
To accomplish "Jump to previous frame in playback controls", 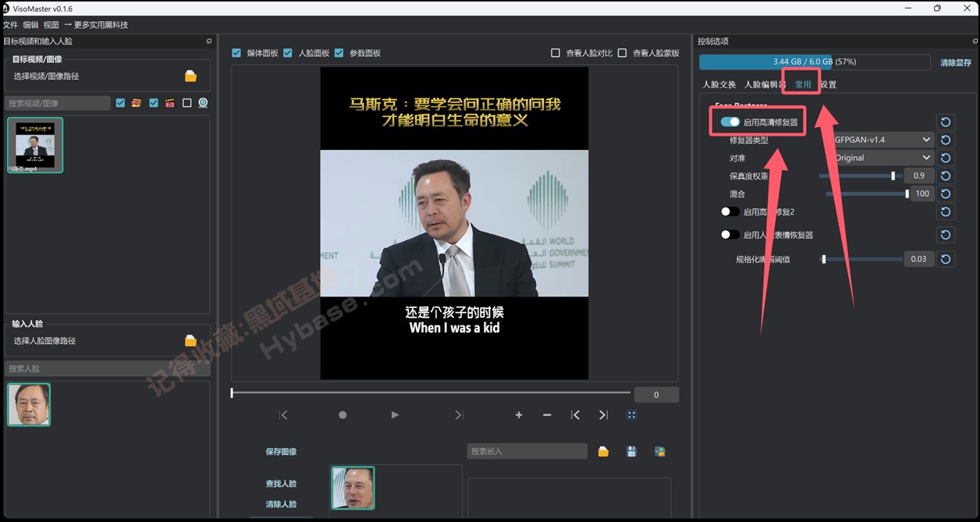I will 284,415.
